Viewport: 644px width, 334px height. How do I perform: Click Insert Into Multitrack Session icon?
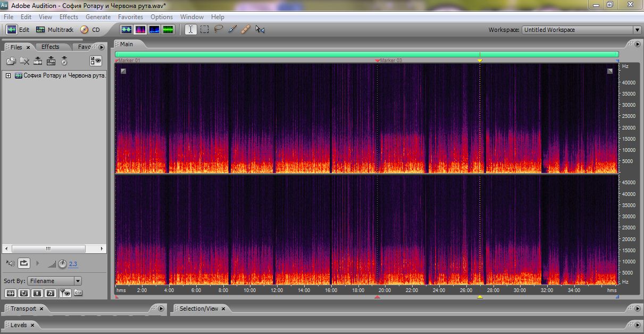coord(51,61)
